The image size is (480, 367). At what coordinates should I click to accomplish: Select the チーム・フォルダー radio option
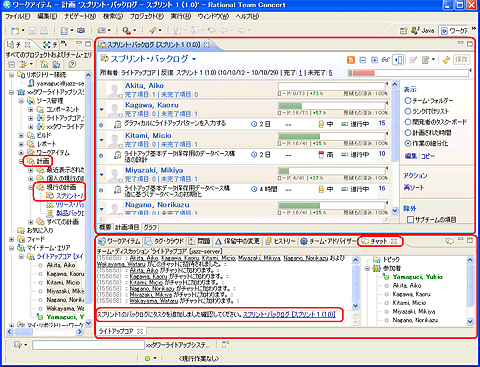pyautogui.click(x=407, y=100)
